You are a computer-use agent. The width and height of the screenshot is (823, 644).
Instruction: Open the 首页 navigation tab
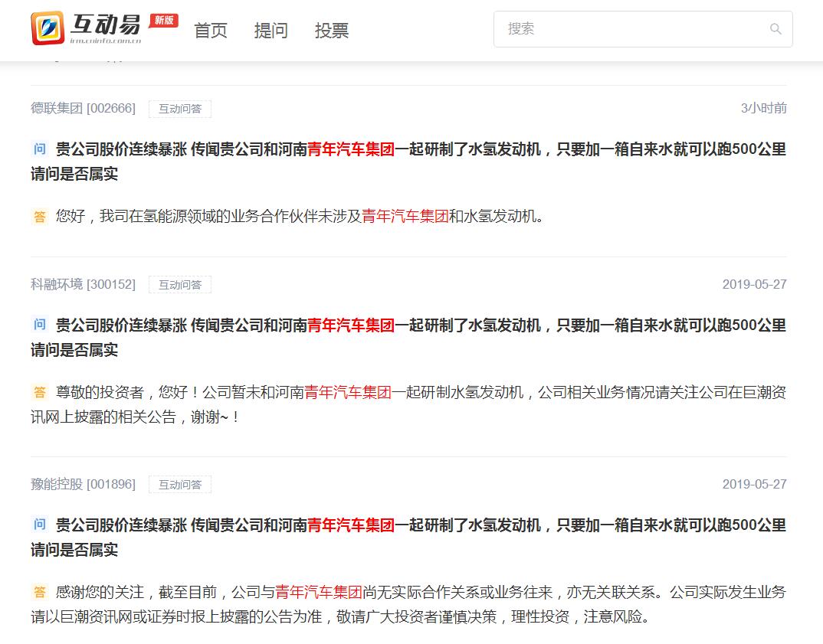click(211, 31)
